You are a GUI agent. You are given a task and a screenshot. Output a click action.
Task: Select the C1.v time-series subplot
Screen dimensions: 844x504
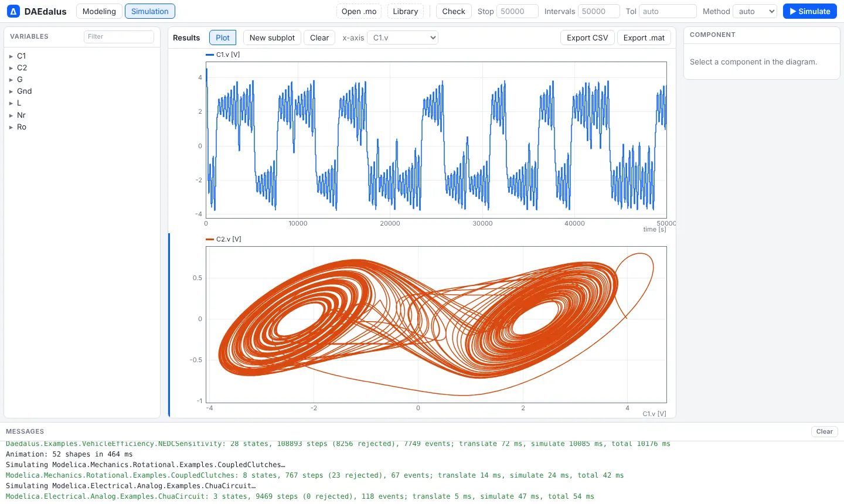[x=436, y=140]
